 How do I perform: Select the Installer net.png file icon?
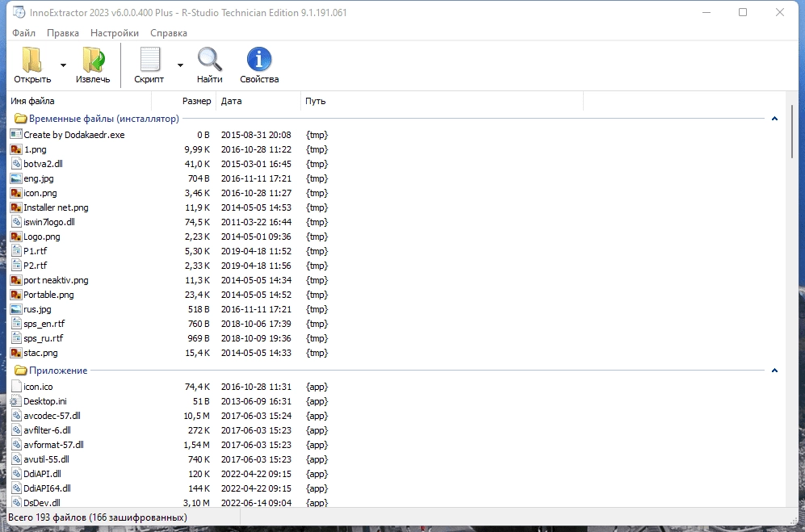point(16,207)
